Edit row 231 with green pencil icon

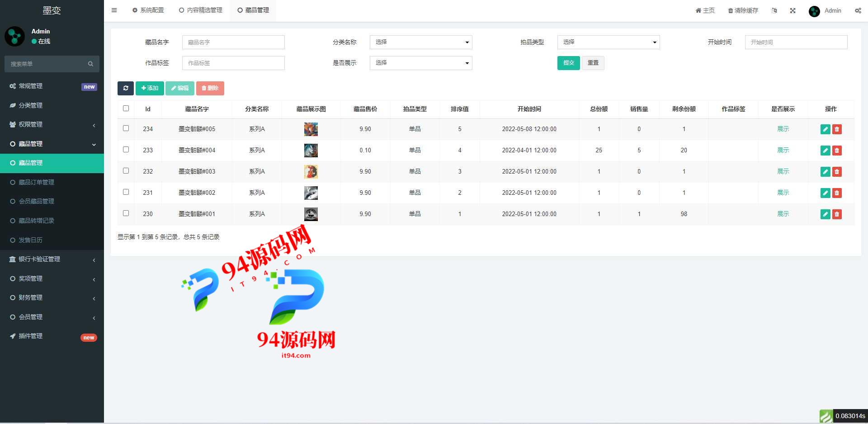click(x=825, y=193)
